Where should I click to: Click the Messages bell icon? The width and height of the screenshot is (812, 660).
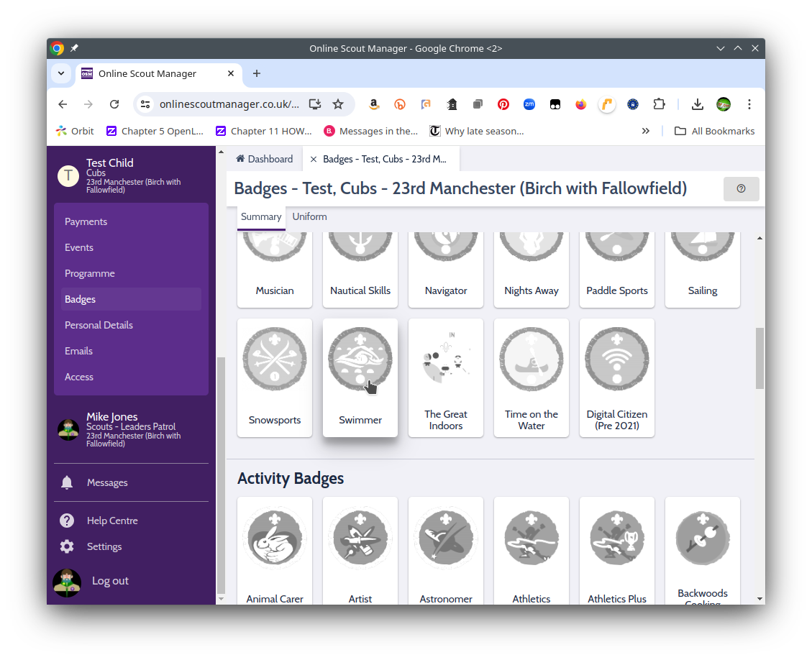(x=67, y=482)
